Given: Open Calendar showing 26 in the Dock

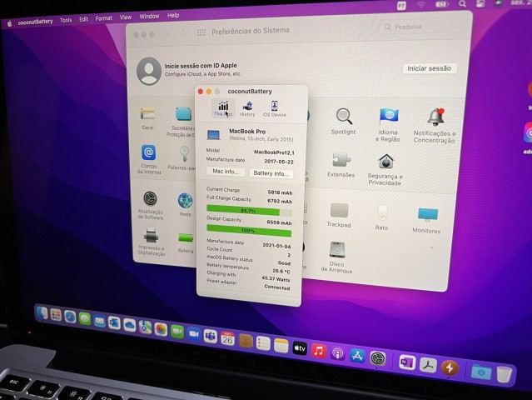Looking at the screenshot, I should (x=227, y=339).
